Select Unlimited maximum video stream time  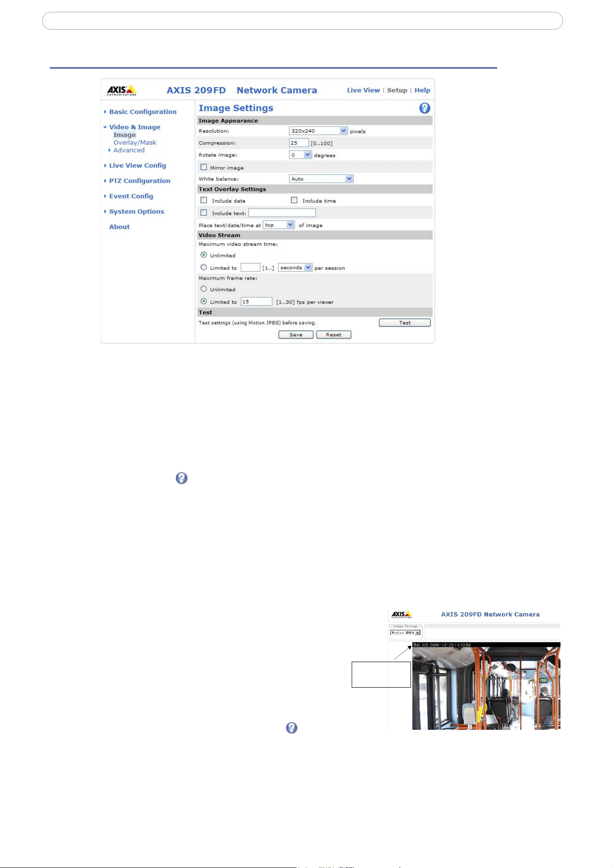tap(203, 255)
